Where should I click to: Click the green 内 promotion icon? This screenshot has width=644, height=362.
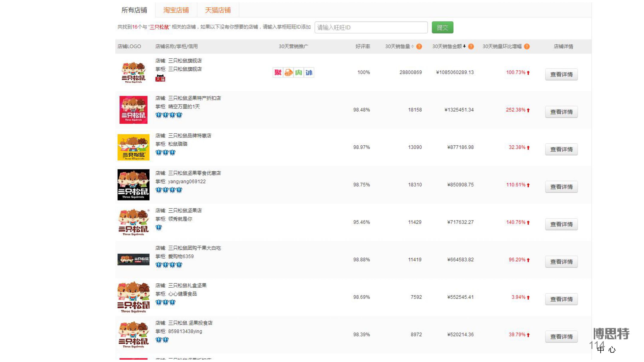click(x=299, y=72)
